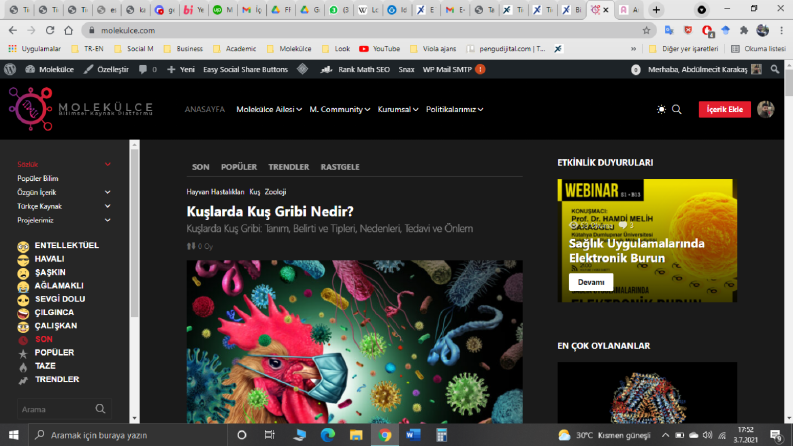Open Özelleştir in the admin bar
Viewport: 793px width, 446px height.
[106, 69]
